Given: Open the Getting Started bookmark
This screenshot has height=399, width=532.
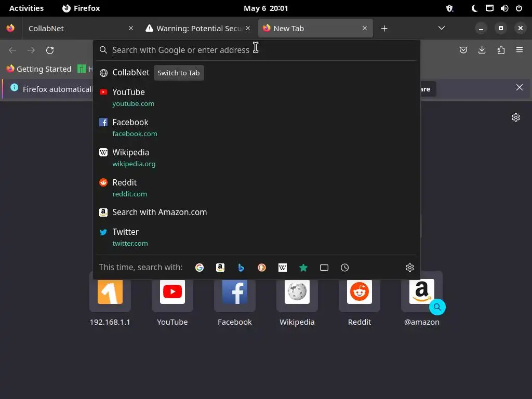Looking at the screenshot, I should tap(39, 69).
